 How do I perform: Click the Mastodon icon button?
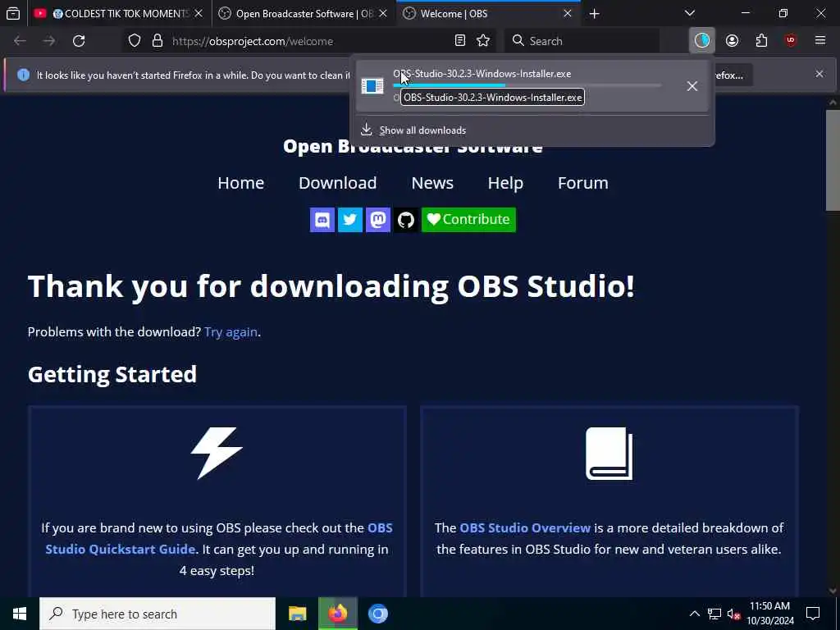pyautogui.click(x=378, y=220)
